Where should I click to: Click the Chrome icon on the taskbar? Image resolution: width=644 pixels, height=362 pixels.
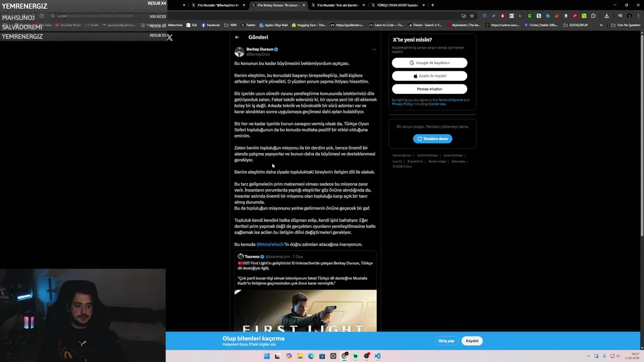tap(345, 356)
